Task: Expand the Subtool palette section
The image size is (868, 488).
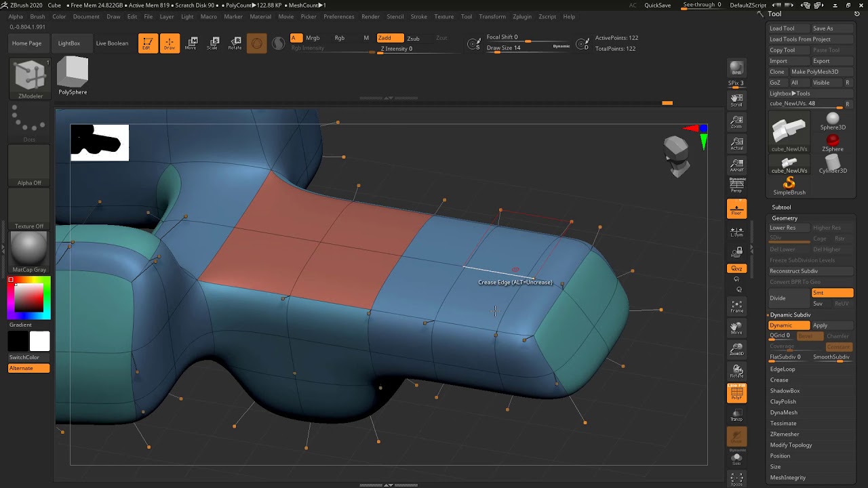Action: [781, 207]
